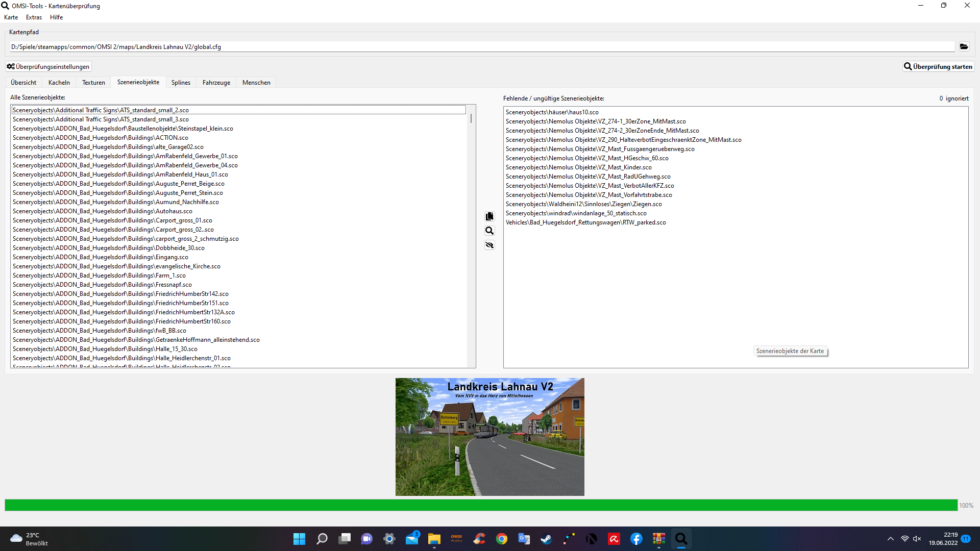Select the Autohaus.sco entry in the list
Viewport: 980px width, 551px height.
tap(102, 211)
